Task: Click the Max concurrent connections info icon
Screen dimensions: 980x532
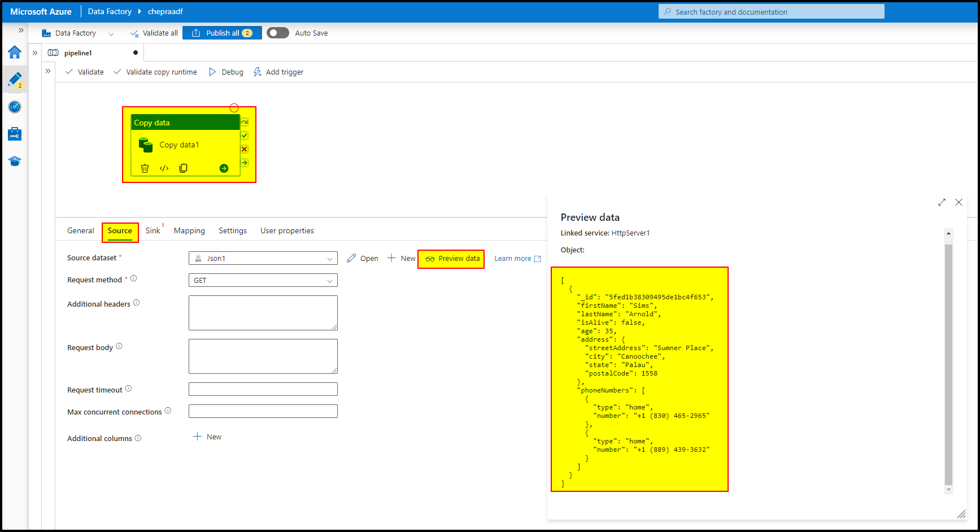Action: tap(168, 411)
